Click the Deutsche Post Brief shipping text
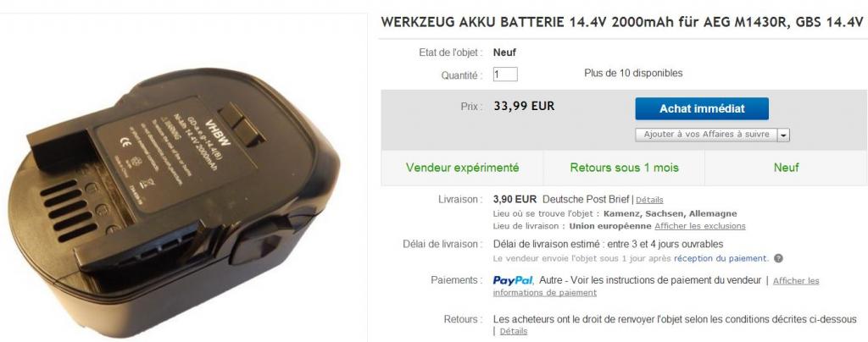The width and height of the screenshot is (868, 342). [587, 200]
